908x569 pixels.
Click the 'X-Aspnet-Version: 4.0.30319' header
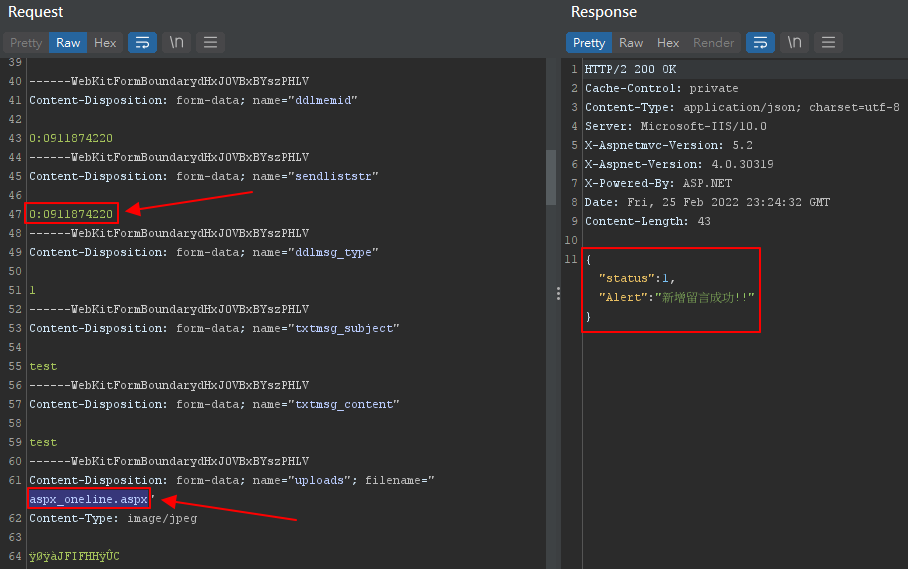pos(679,164)
